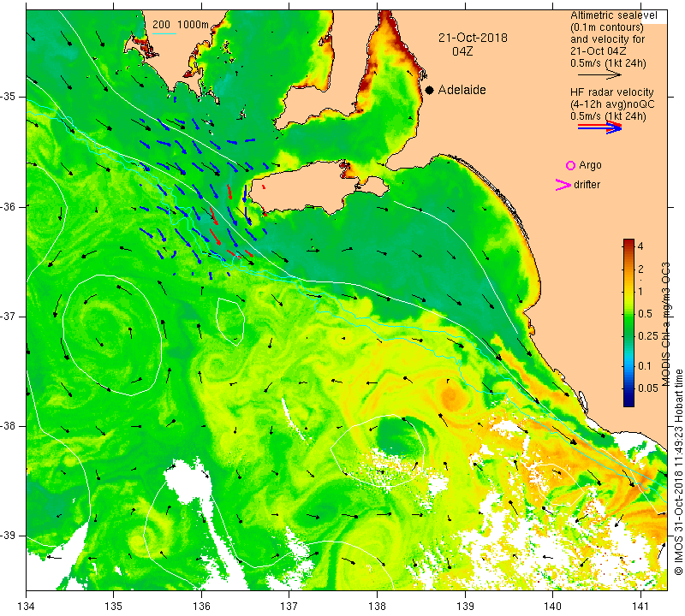Click the magenta drifter arrowhead symbol

point(563,185)
